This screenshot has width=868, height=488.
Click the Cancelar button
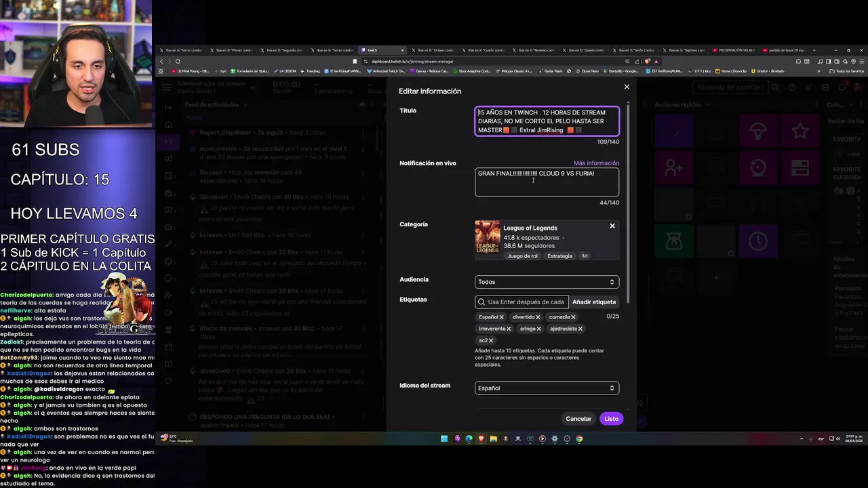(x=578, y=419)
